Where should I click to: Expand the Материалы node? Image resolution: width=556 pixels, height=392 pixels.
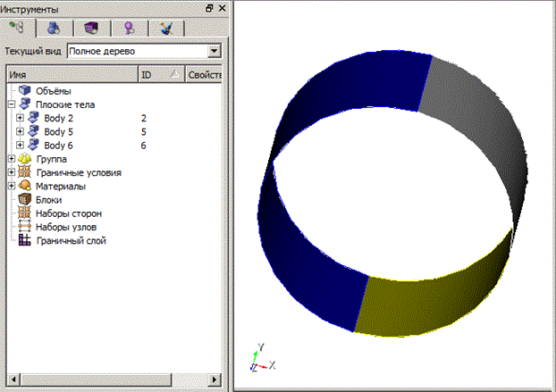[x=12, y=186]
